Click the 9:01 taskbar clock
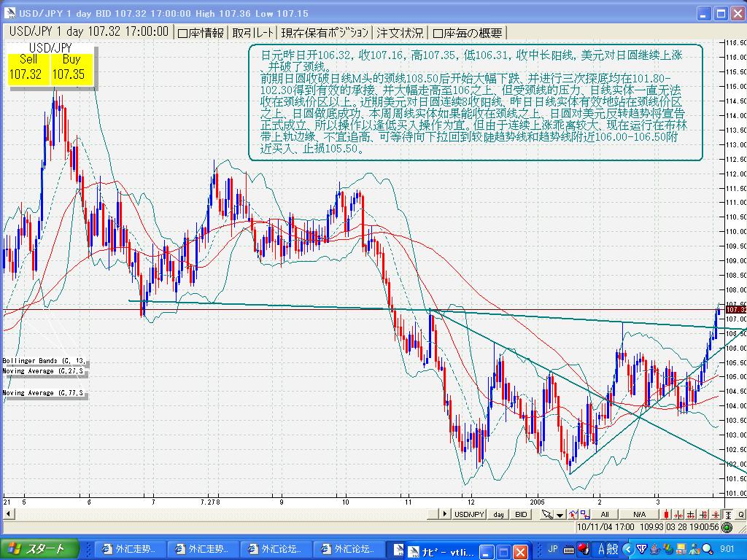 727,549
